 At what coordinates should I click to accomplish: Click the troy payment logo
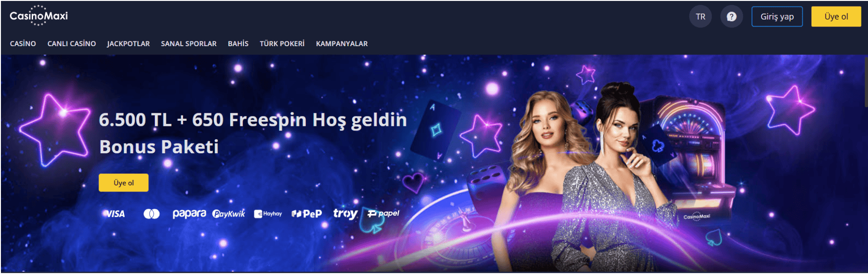point(345,213)
